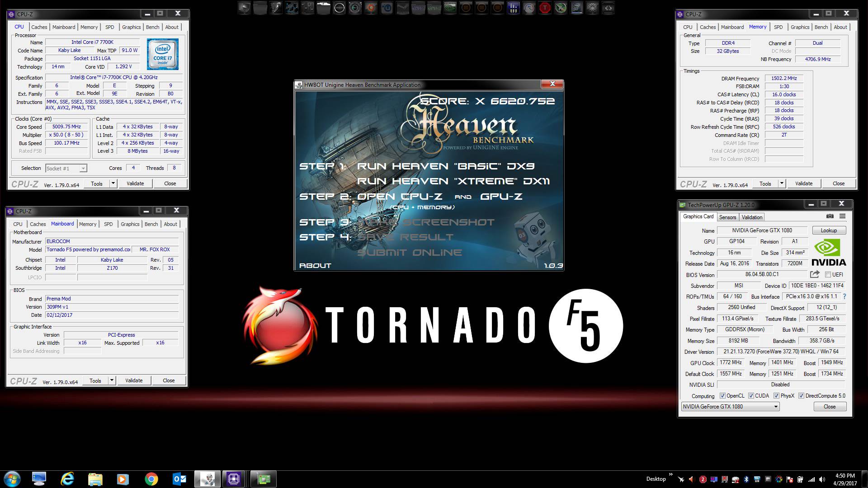Click the network signal bars tray icon
Viewport: 868px width, 488px height.
pyautogui.click(x=811, y=479)
